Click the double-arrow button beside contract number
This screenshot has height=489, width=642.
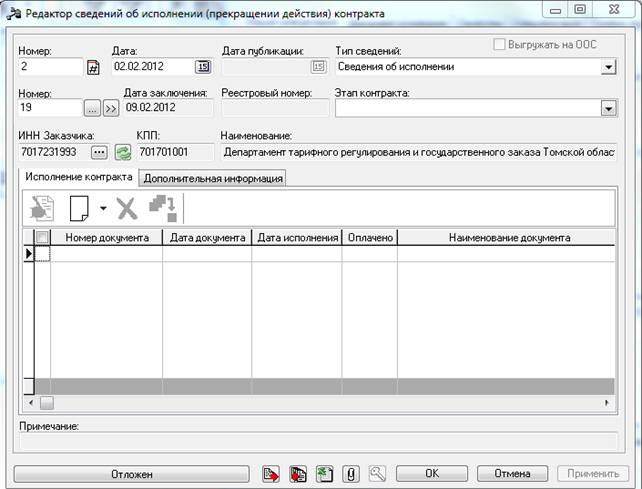tap(111, 108)
